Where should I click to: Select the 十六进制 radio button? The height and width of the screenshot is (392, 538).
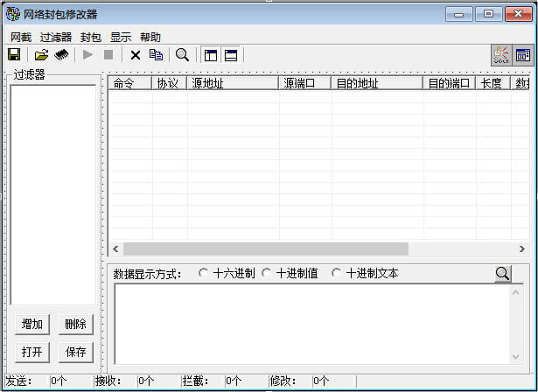coord(204,273)
